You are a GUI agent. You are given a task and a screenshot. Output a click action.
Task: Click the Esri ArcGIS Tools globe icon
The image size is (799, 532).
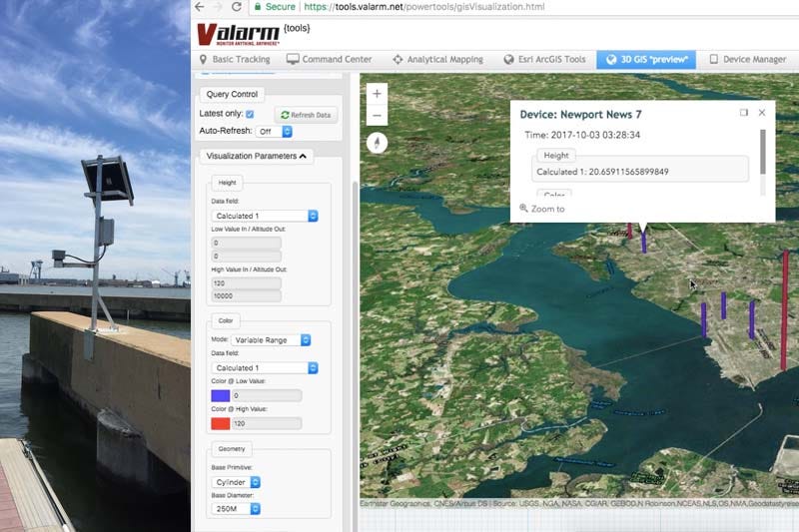point(508,60)
